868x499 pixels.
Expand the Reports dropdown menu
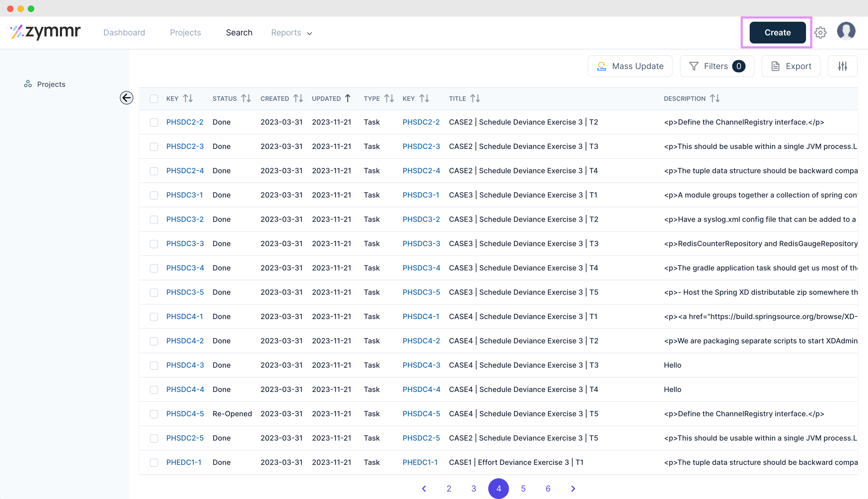[292, 33]
